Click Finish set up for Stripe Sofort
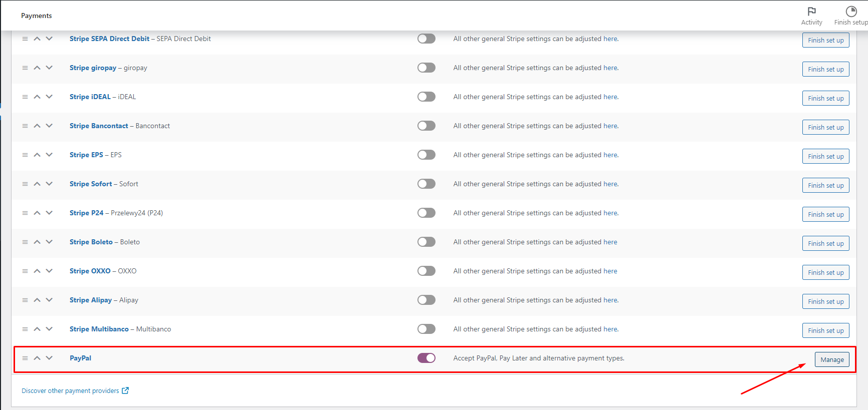 (826, 185)
